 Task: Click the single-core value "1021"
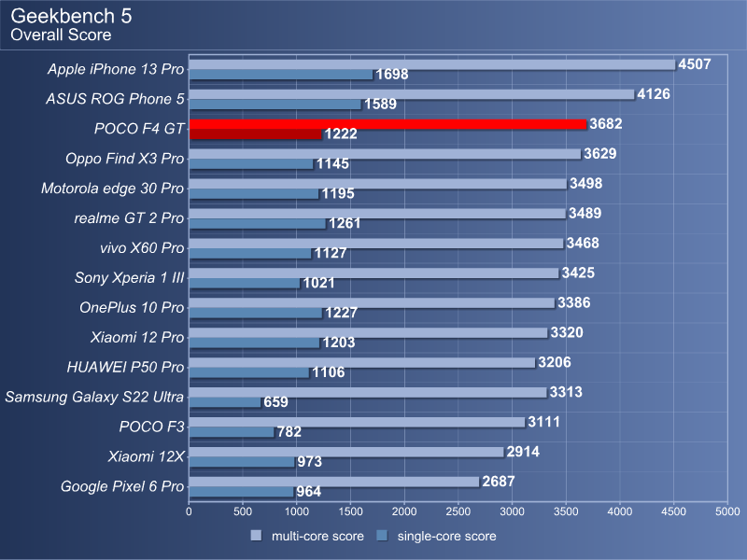click(318, 283)
